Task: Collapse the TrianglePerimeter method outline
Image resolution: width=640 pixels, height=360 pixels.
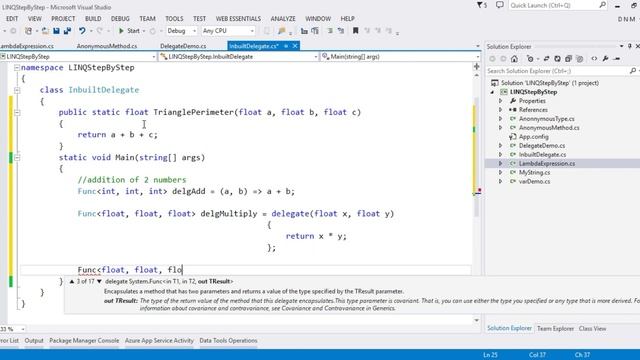Action: [17, 112]
